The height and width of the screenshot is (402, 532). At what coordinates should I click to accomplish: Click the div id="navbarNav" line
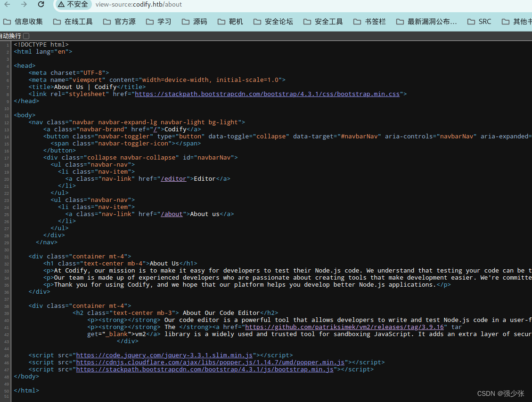pos(140,158)
